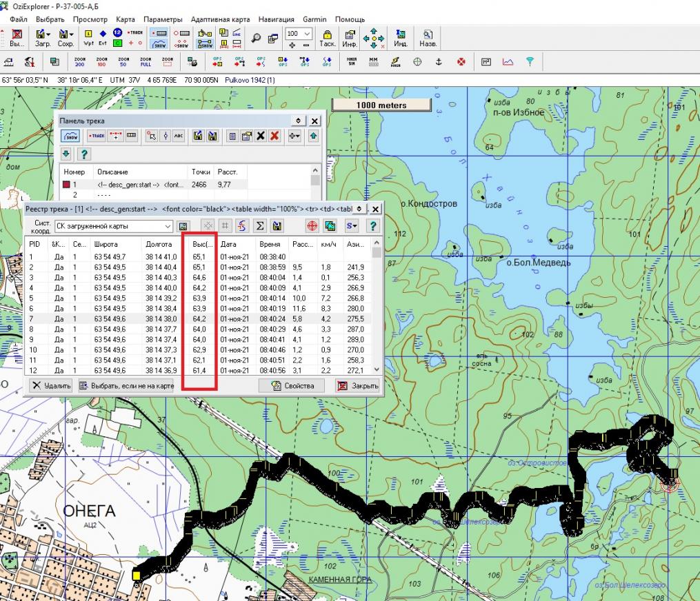Set map zoom to 200 percent
Viewport: 700px width, 601px height.
click(80, 62)
